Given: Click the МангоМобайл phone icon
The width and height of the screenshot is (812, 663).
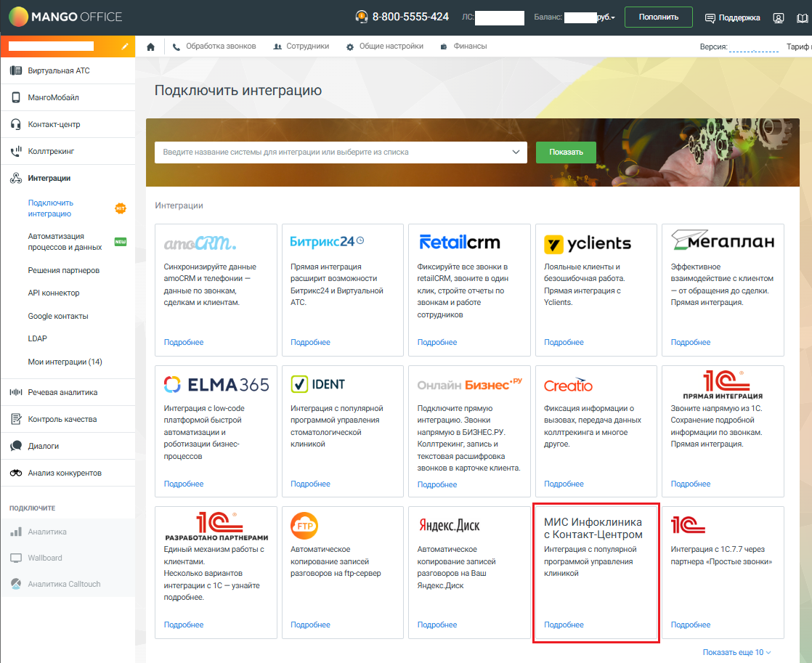Looking at the screenshot, I should [x=16, y=97].
